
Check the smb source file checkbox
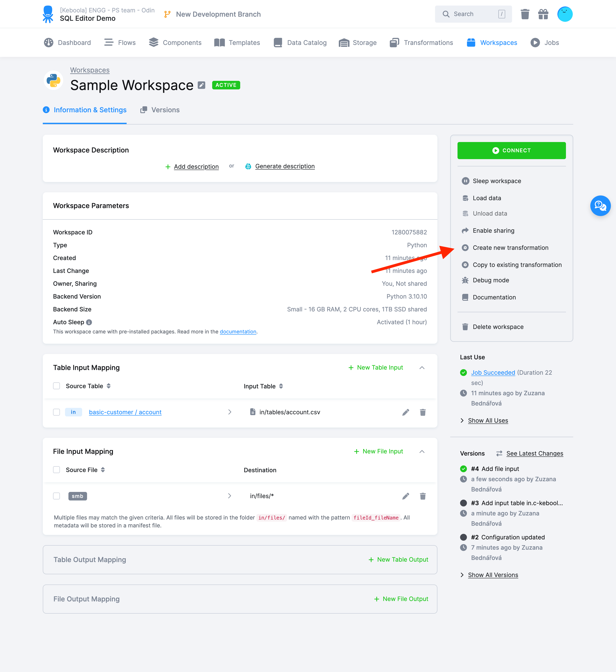(56, 496)
